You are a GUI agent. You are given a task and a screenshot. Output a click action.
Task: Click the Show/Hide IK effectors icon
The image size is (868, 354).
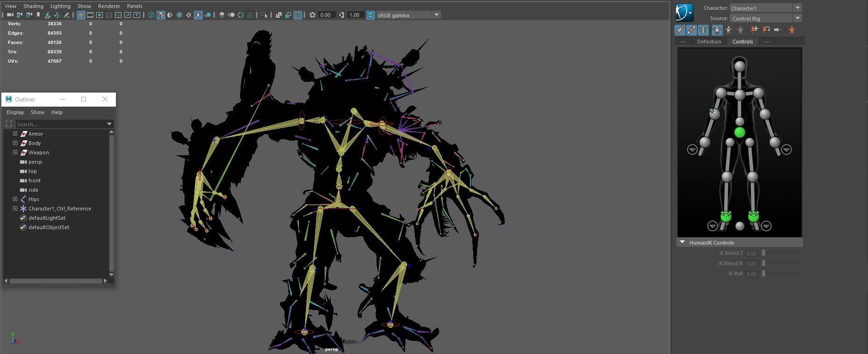tap(680, 30)
